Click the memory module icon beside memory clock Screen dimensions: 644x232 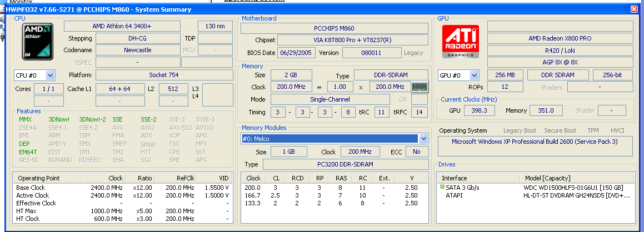pos(420,87)
